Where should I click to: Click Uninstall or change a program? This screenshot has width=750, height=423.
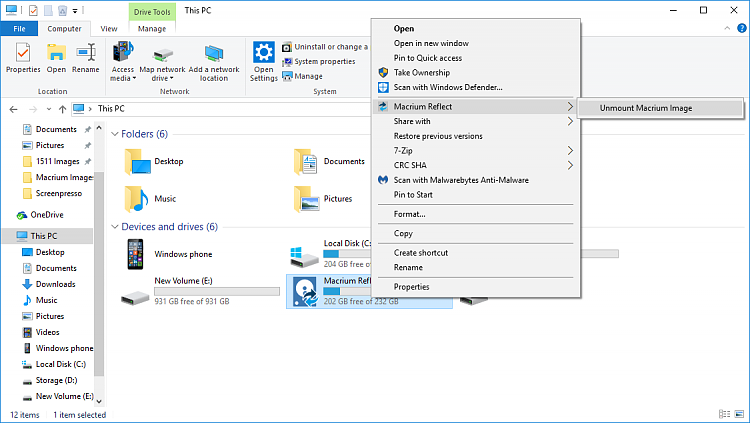point(325,47)
